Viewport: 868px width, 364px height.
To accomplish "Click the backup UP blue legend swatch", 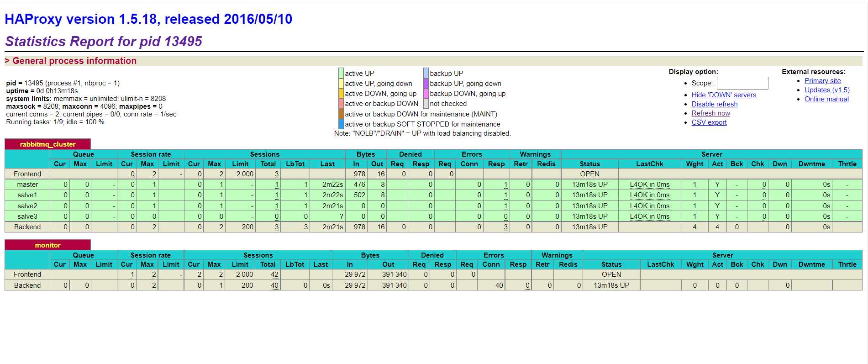I will 426,73.
